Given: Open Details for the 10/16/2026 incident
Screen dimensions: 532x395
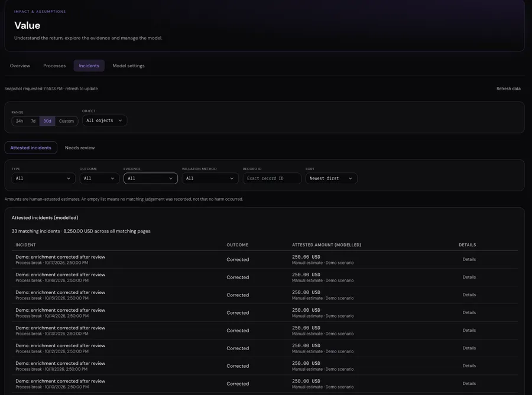Looking at the screenshot, I should tap(469, 277).
